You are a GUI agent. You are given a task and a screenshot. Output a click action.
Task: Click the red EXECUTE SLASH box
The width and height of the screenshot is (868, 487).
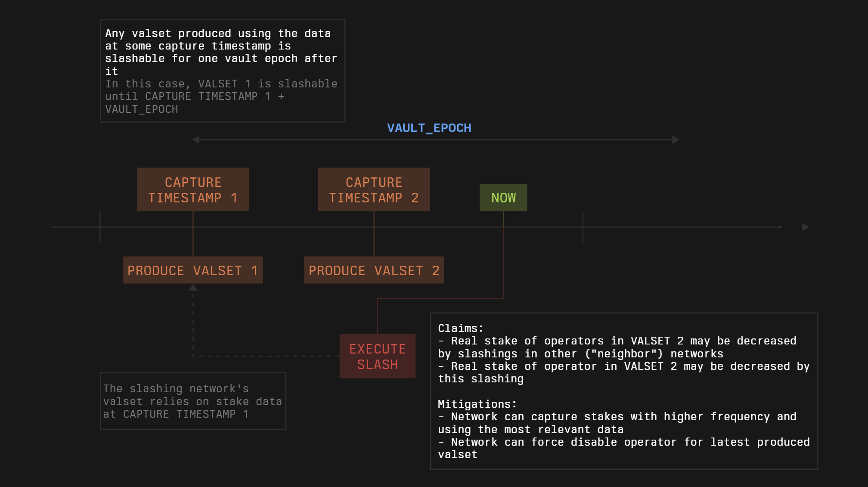pos(378,356)
